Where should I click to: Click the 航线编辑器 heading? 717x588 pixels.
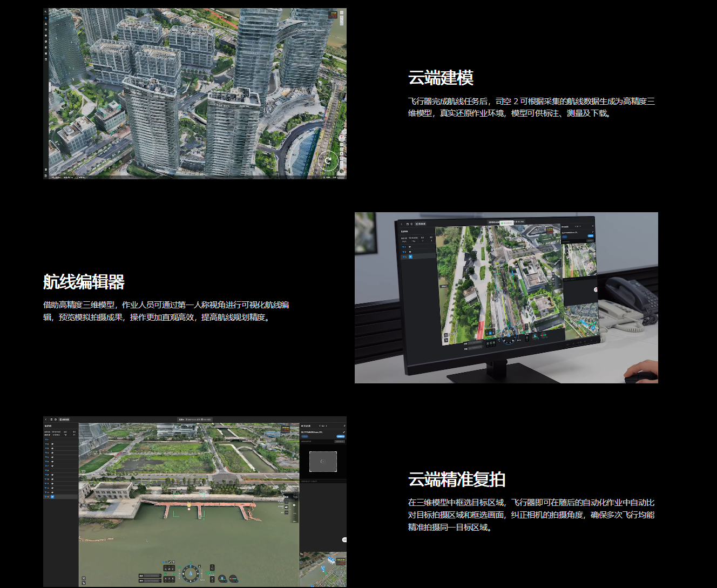point(84,282)
